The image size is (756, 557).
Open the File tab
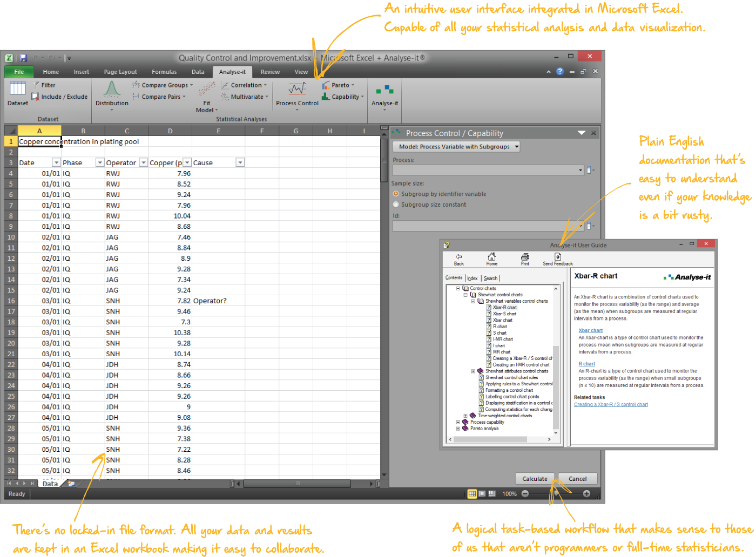point(19,72)
